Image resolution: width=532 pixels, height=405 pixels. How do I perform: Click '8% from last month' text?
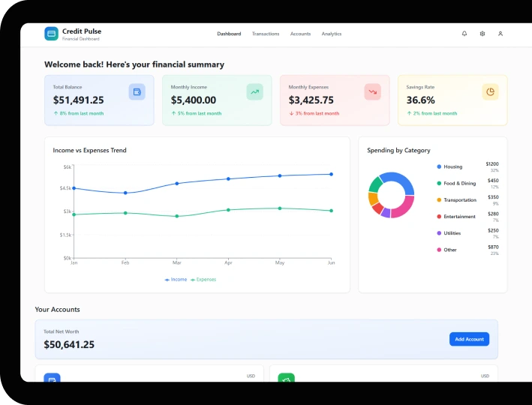tap(82, 113)
